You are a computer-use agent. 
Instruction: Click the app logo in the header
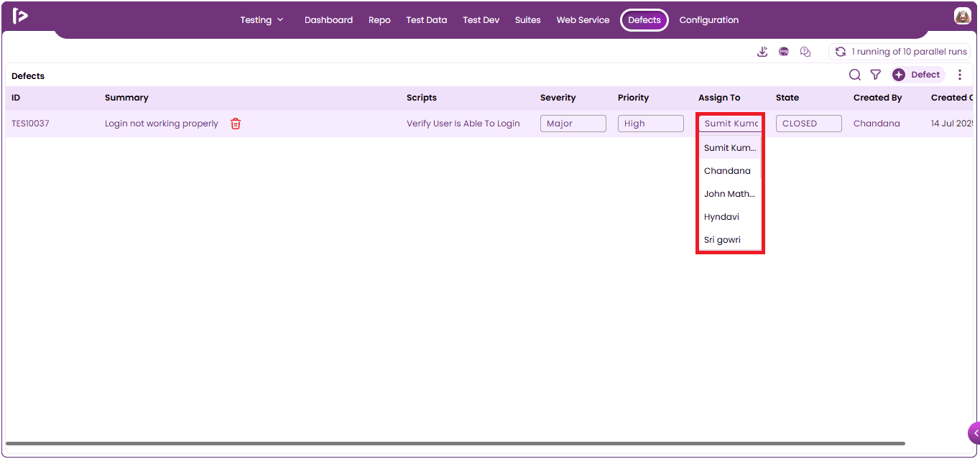pos(20,16)
